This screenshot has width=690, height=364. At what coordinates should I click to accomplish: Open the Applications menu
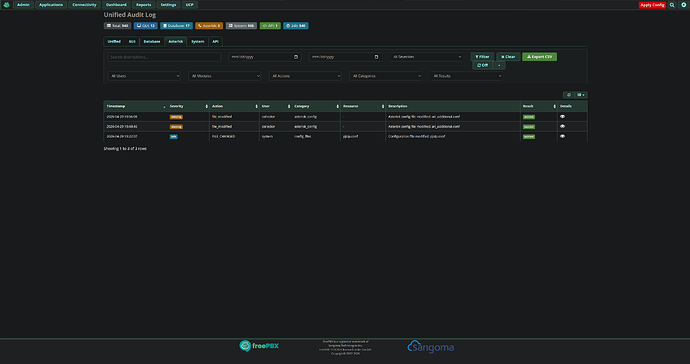click(x=51, y=5)
